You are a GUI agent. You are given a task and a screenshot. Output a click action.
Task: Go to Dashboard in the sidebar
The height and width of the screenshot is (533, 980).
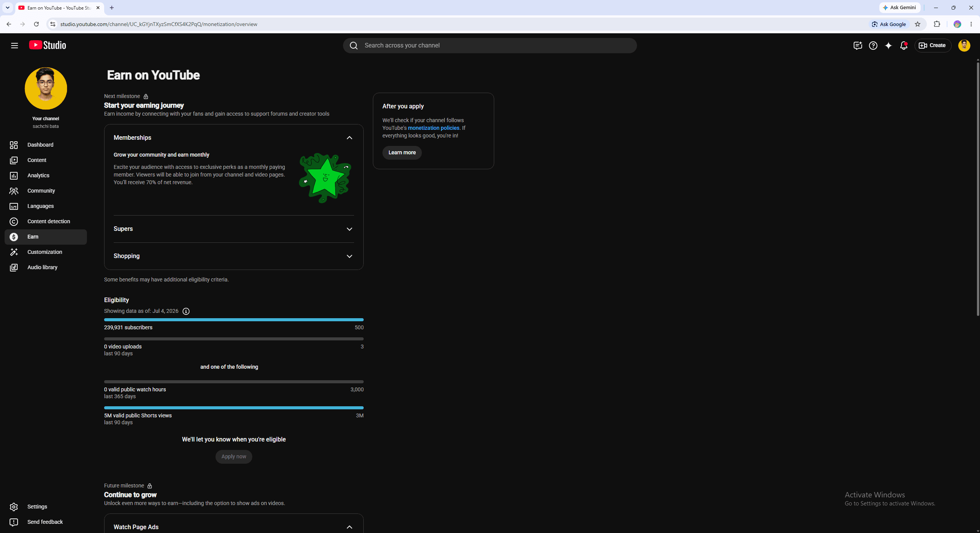(46, 145)
